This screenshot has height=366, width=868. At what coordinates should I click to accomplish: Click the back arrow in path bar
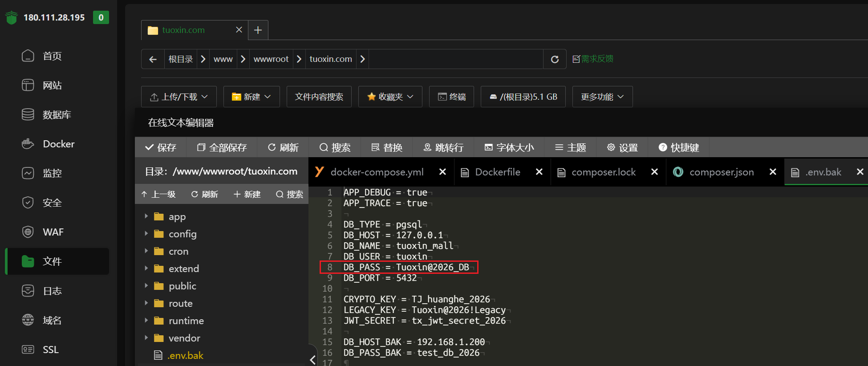(x=153, y=59)
